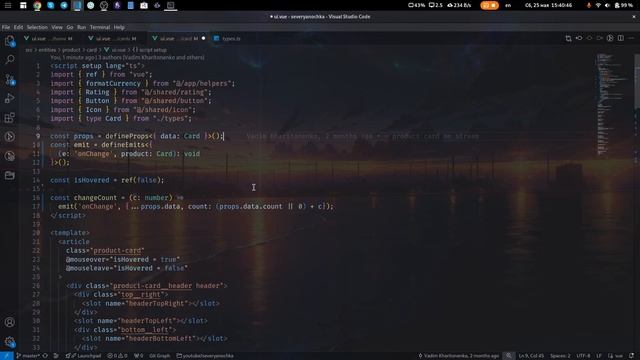Click the 'isHovered' declaration on line 14
640x360 pixels.
tap(91, 180)
